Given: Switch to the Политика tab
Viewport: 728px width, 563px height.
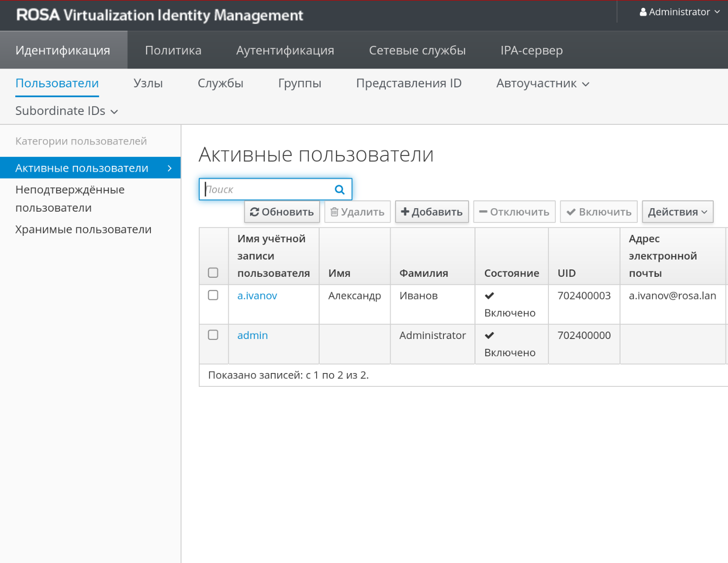Looking at the screenshot, I should pyautogui.click(x=173, y=50).
